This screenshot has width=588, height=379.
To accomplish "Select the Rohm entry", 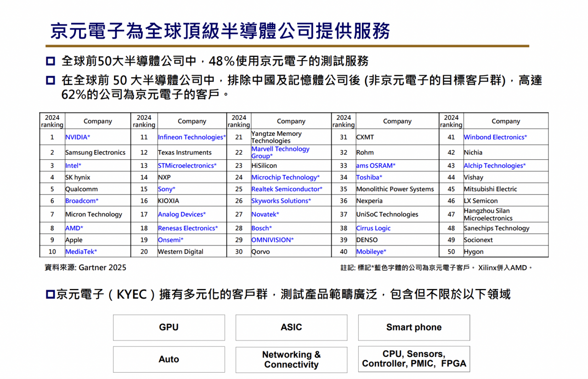I will coord(397,152).
